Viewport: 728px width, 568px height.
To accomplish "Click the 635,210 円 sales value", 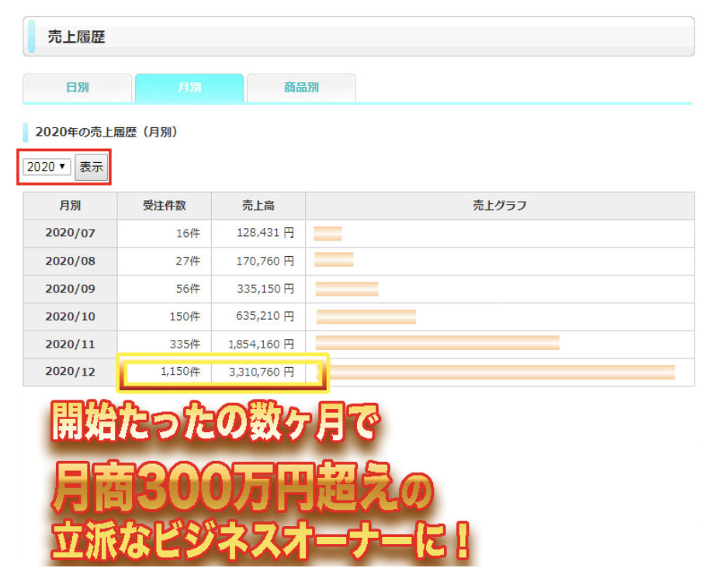I will (x=265, y=316).
